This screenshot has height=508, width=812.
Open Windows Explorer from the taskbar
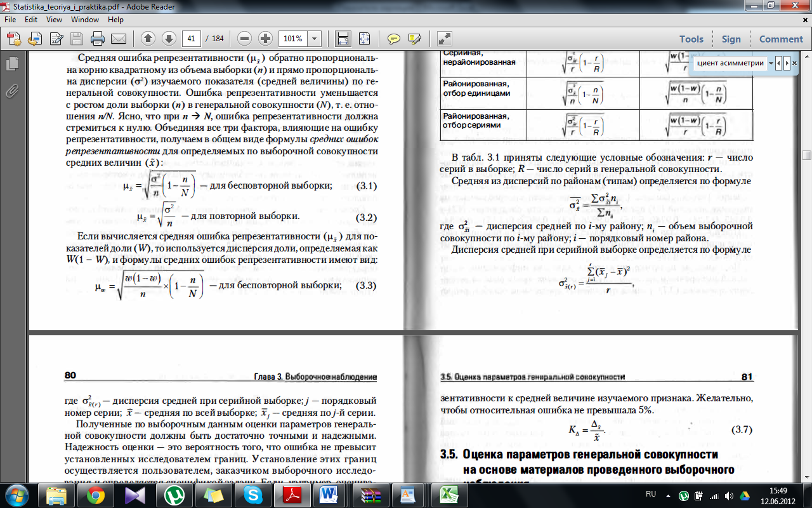[56, 495]
